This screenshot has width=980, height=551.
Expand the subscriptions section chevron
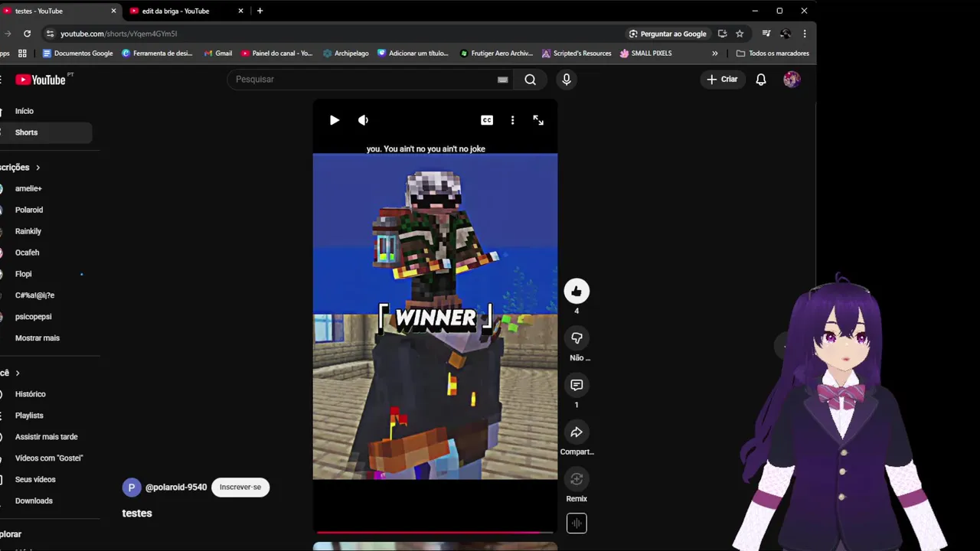pyautogui.click(x=38, y=168)
